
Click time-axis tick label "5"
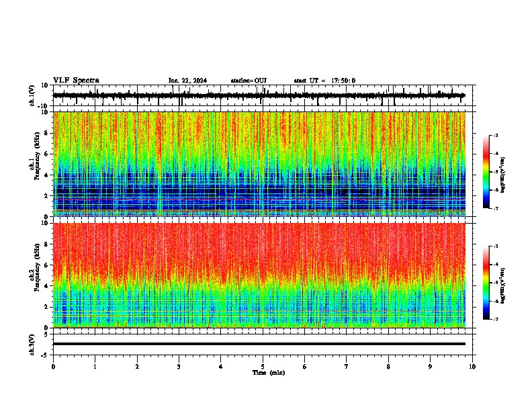[x=263, y=367]
